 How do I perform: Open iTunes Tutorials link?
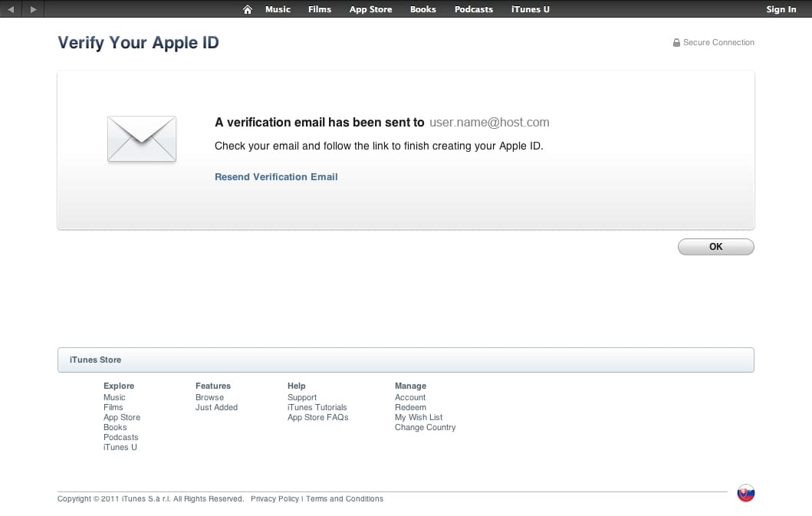click(317, 407)
